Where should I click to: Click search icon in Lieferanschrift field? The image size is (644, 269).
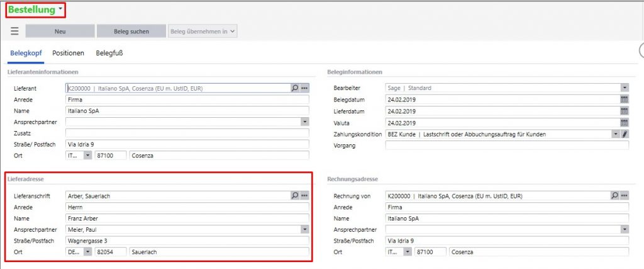coord(295,196)
